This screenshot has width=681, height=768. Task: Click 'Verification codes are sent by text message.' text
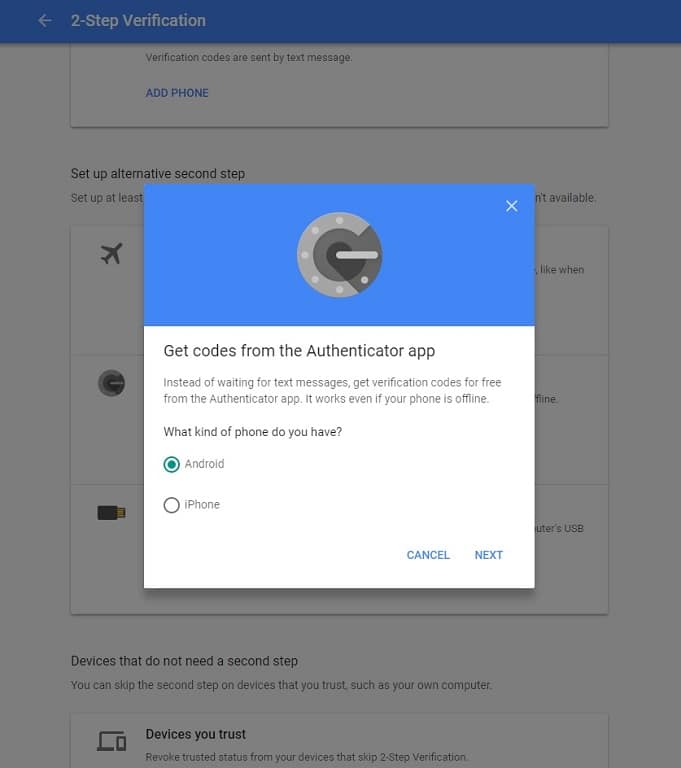coord(249,58)
